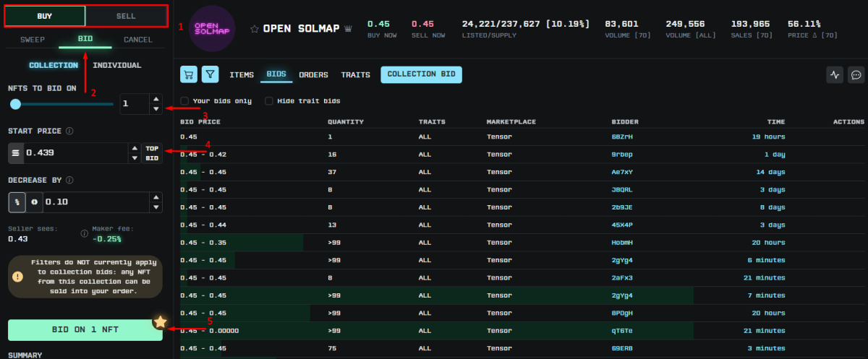Viewport: 868px width, 359px height.
Task: Click the Decrease By field showing 0.10
Action: (96, 202)
